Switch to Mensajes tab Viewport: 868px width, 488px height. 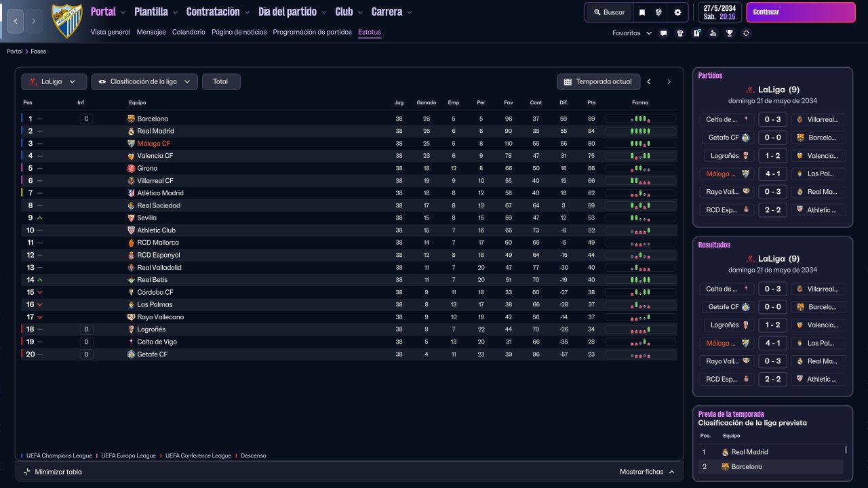point(151,32)
